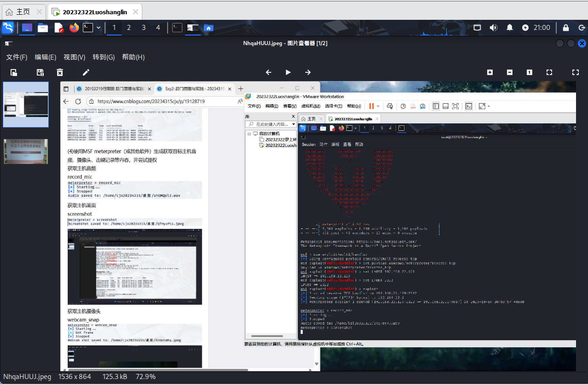Zoom in with the plus icon

(490, 72)
